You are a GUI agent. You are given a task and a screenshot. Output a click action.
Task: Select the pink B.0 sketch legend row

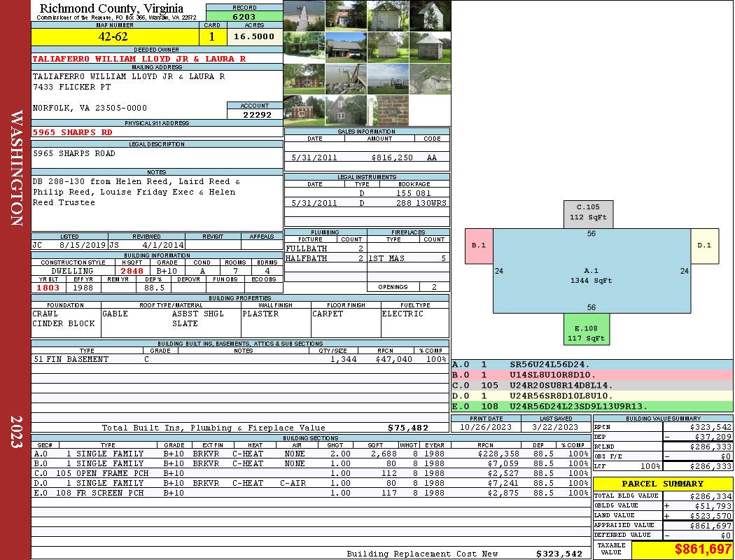point(591,375)
